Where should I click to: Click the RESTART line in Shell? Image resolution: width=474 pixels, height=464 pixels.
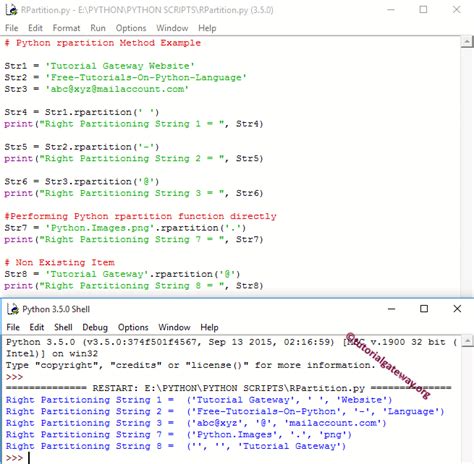coord(229,388)
